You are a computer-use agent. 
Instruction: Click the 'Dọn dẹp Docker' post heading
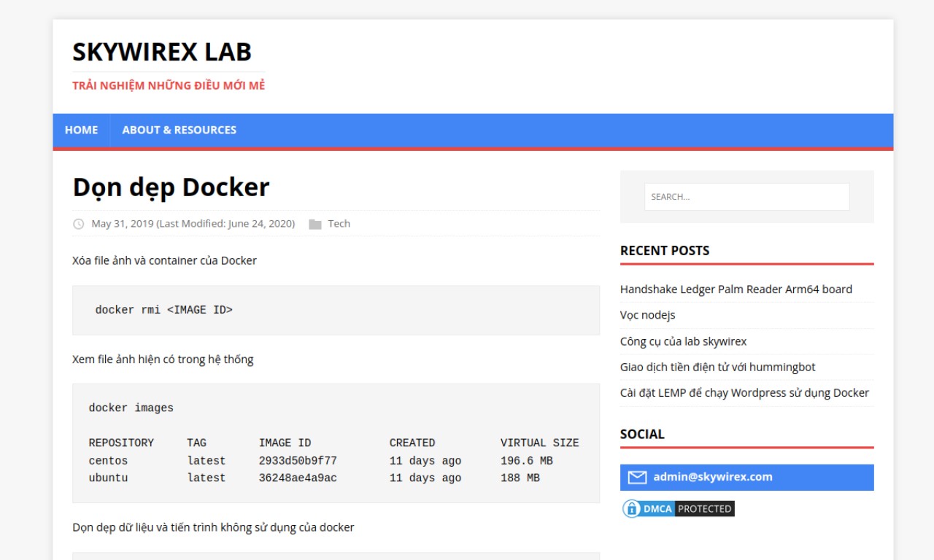click(x=171, y=187)
